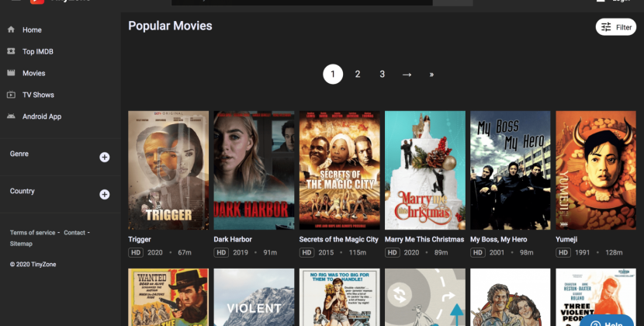Viewport: 644px width, 326px height.
Task: Open Yumeji movie poster
Action: [x=596, y=170]
